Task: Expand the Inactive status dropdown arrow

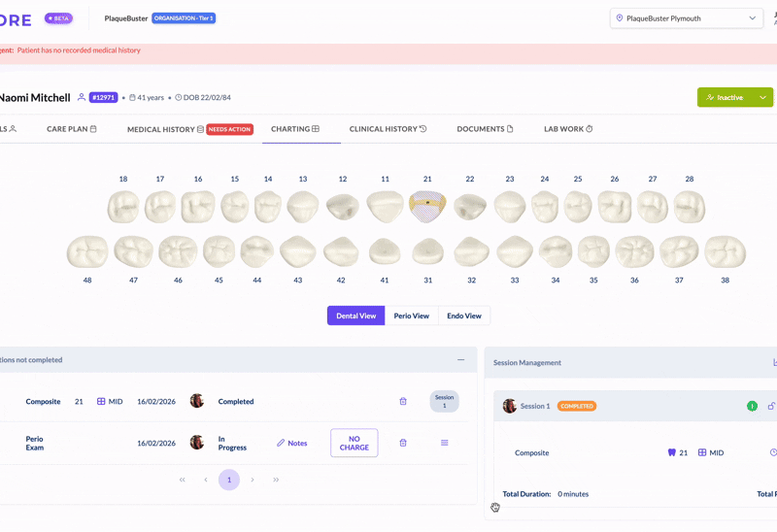Action: tap(763, 97)
